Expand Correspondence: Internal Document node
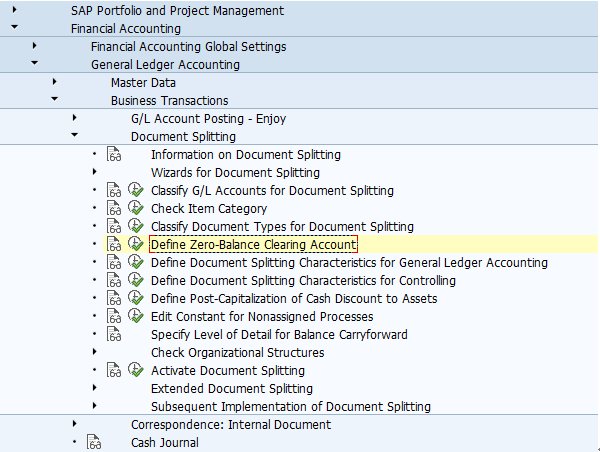Image resolution: width=600 pixels, height=452 pixels. point(74,423)
